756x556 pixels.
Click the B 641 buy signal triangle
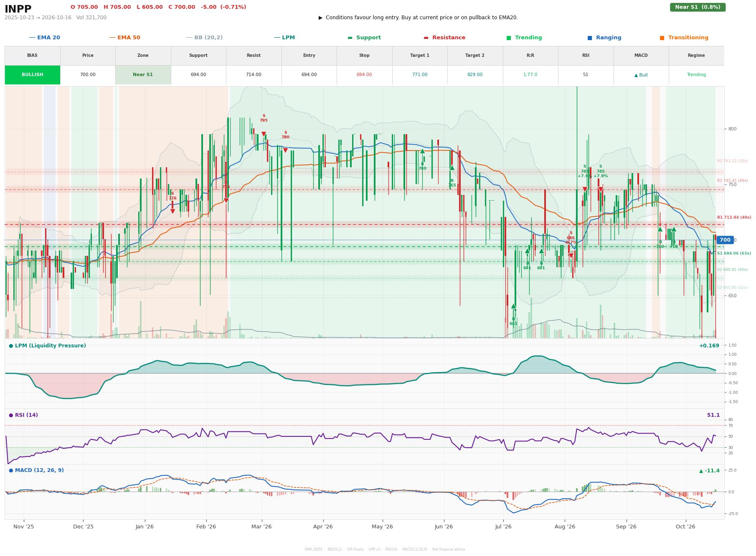point(513,306)
